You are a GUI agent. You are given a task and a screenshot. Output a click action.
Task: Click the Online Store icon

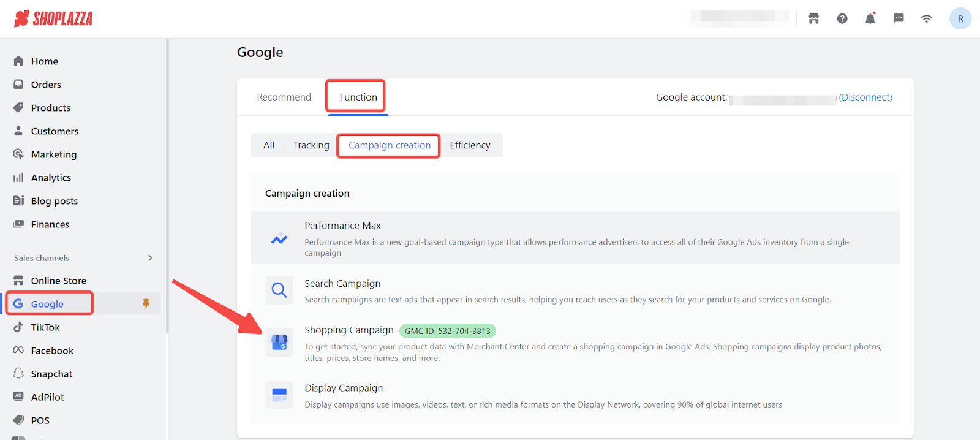click(x=18, y=280)
